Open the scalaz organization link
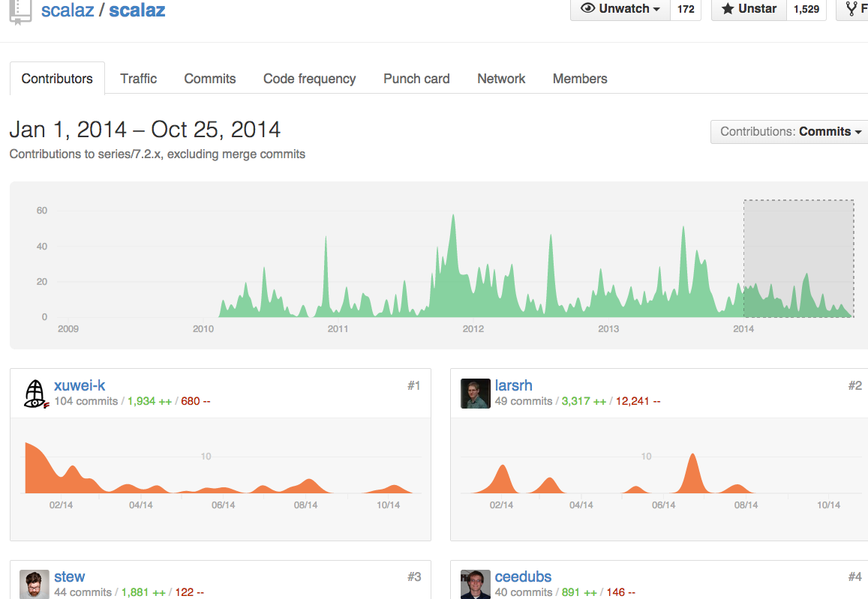 click(x=68, y=10)
